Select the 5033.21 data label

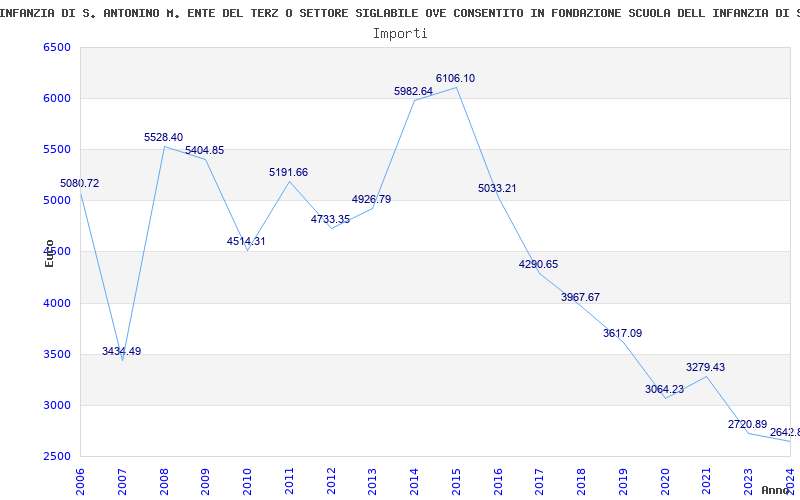click(497, 188)
